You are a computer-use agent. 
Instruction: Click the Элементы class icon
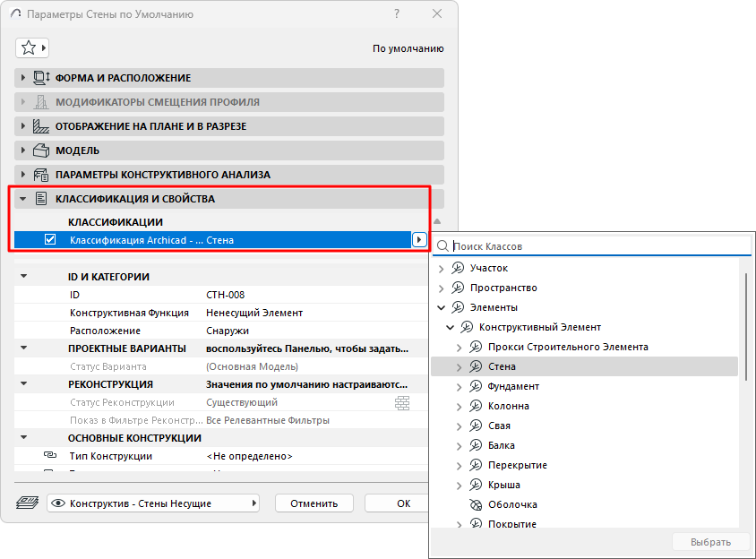458,307
